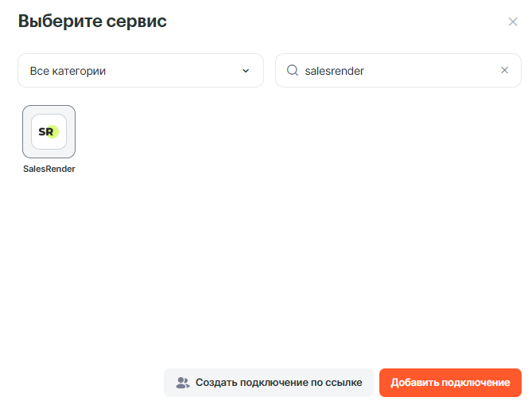
Task: Click the 'Выберите сервис' heading
Action: 92,21
